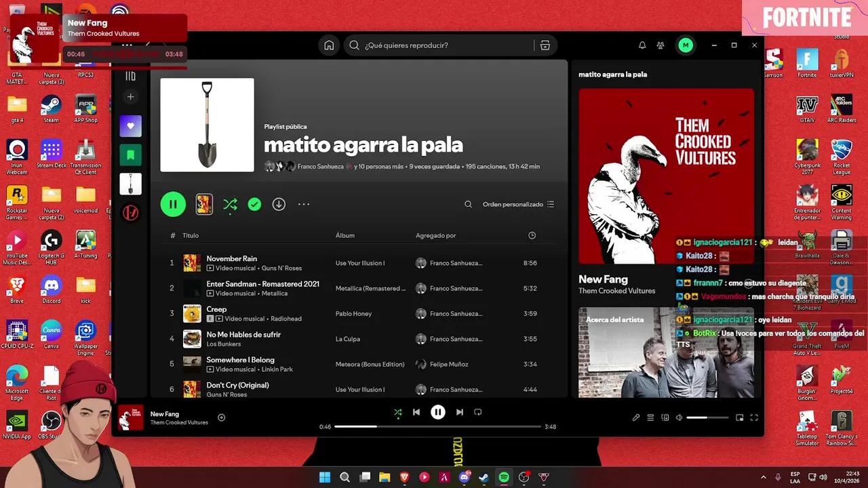Click the album preview thumbnail beside the pause button
The width and height of the screenshot is (868, 488).
click(x=204, y=204)
